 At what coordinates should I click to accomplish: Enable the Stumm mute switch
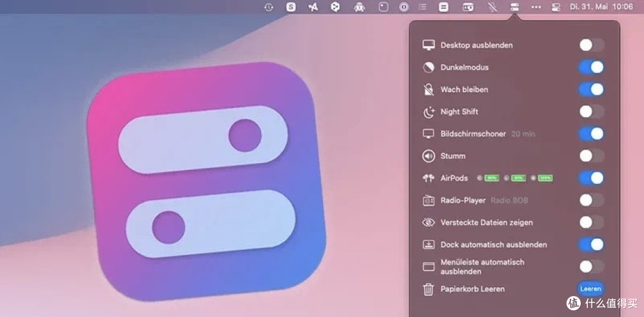click(592, 156)
